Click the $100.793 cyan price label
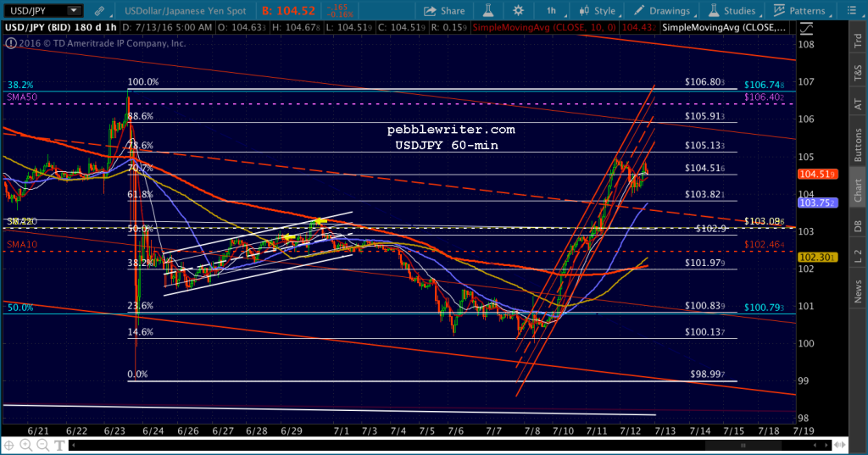868x455 pixels. coord(764,308)
